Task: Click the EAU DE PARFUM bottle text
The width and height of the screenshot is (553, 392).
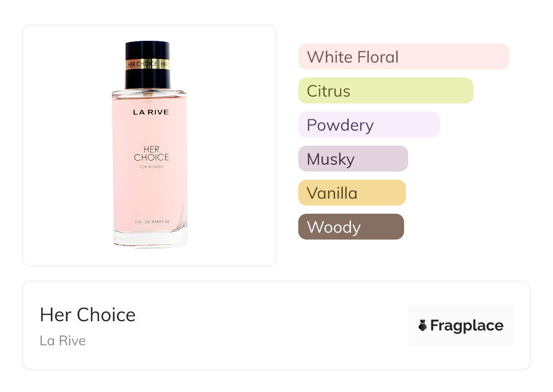Action: [152, 221]
